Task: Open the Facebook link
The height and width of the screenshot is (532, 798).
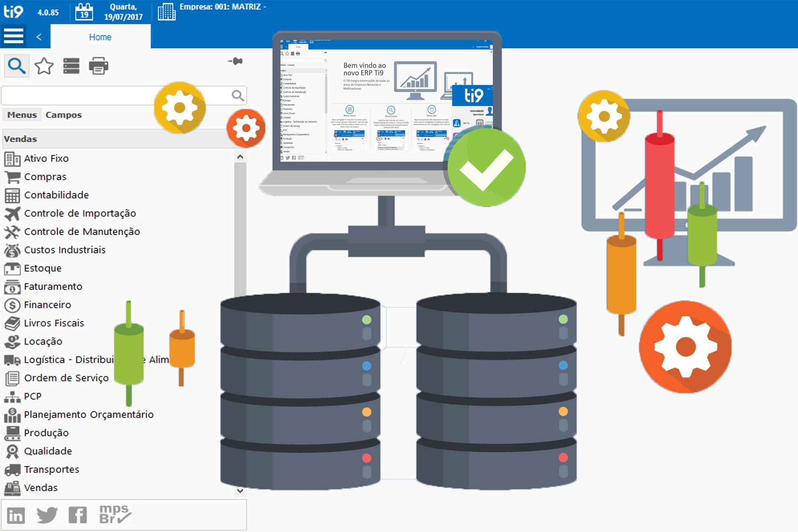Action: click(x=77, y=515)
